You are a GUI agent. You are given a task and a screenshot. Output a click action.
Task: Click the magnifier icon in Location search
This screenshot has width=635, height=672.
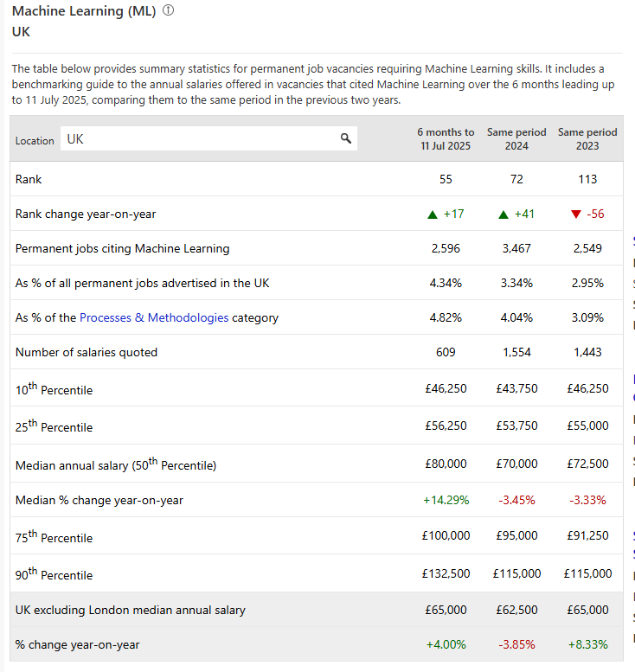(x=345, y=138)
